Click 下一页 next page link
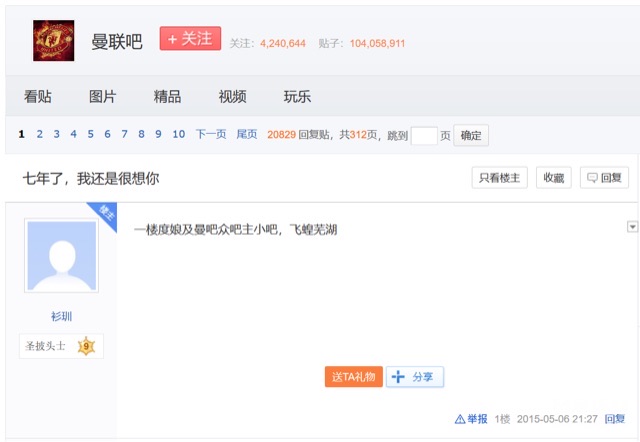The image size is (640, 442). tap(210, 134)
